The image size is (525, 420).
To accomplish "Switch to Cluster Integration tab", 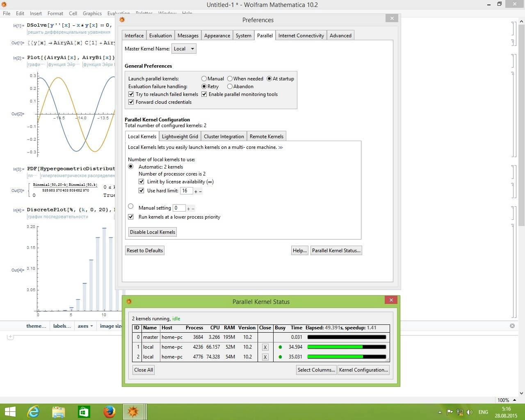I will pos(224,137).
